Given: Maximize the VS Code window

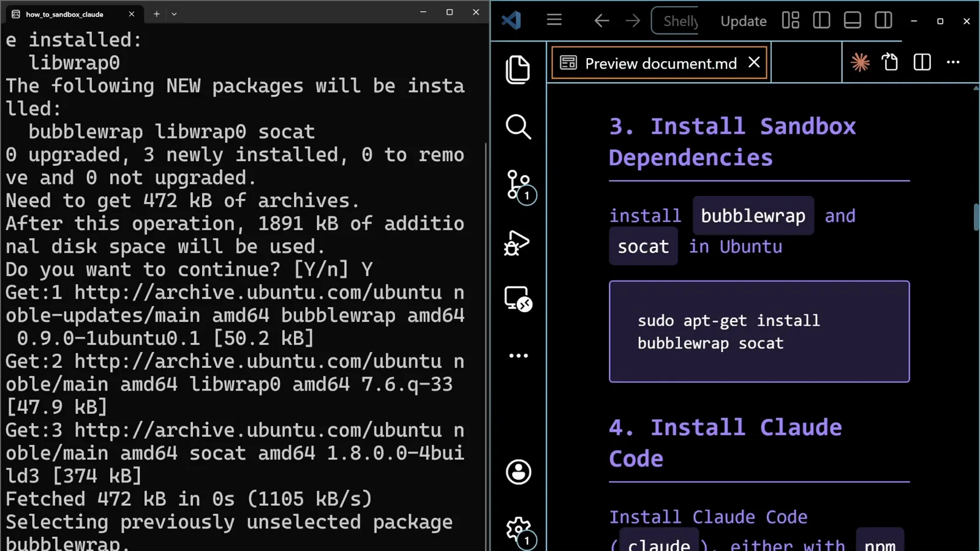Looking at the screenshot, I should (940, 21).
